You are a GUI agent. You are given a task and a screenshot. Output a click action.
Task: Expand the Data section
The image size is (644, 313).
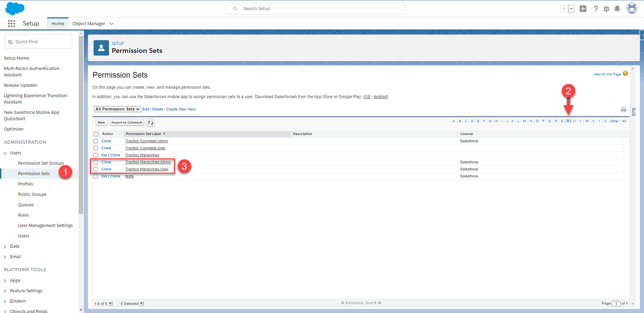coord(6,246)
